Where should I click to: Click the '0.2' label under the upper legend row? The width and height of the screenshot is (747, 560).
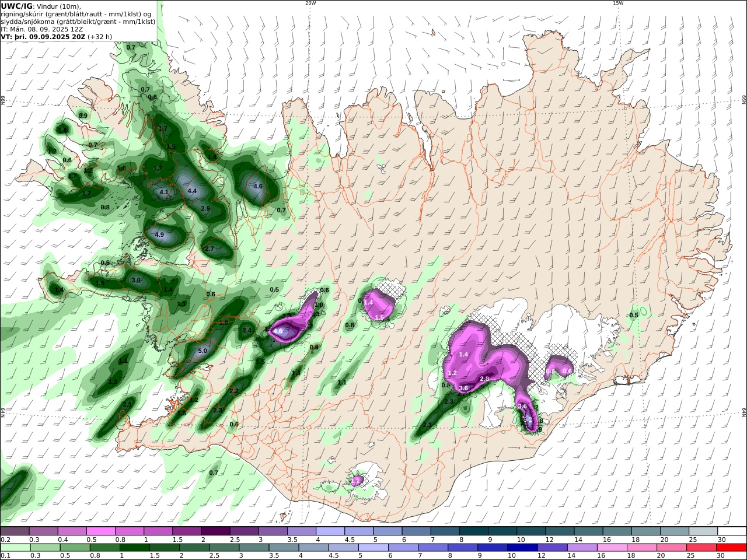5,540
